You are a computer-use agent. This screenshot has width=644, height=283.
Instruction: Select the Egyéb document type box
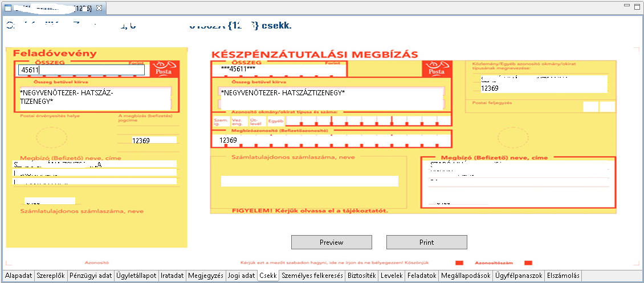click(x=276, y=121)
